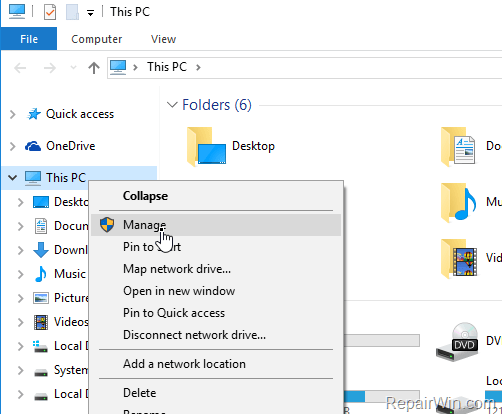The image size is (502, 414).
Task: Open the File tab
Action: (x=29, y=39)
